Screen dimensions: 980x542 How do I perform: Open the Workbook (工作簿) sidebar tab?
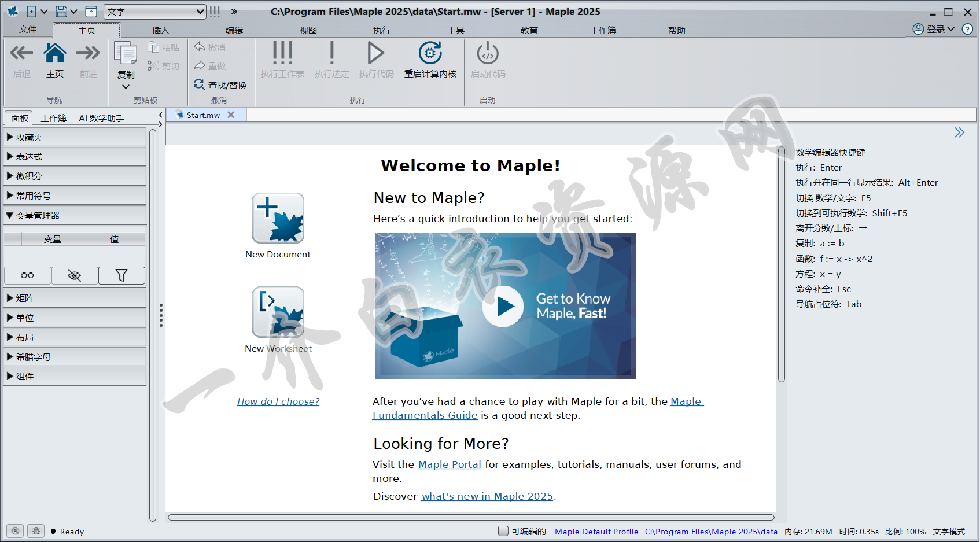(54, 118)
